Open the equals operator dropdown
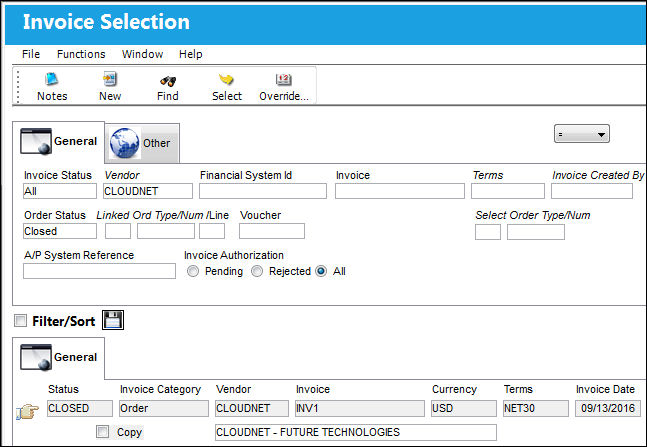647x447 pixels. point(581,134)
